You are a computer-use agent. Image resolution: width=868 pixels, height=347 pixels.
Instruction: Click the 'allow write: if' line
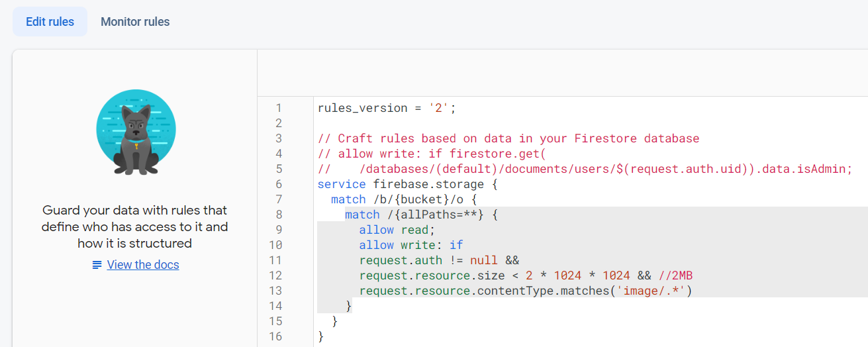coord(411,245)
